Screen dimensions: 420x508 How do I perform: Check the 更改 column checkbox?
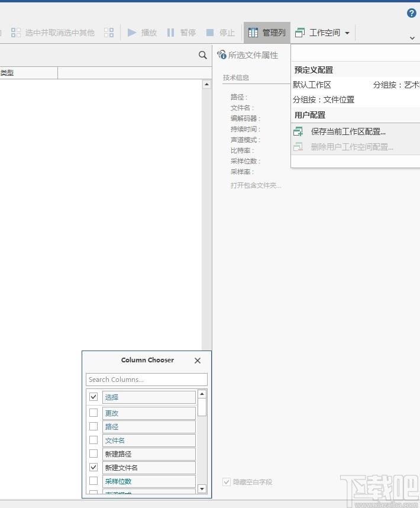pyautogui.click(x=93, y=413)
